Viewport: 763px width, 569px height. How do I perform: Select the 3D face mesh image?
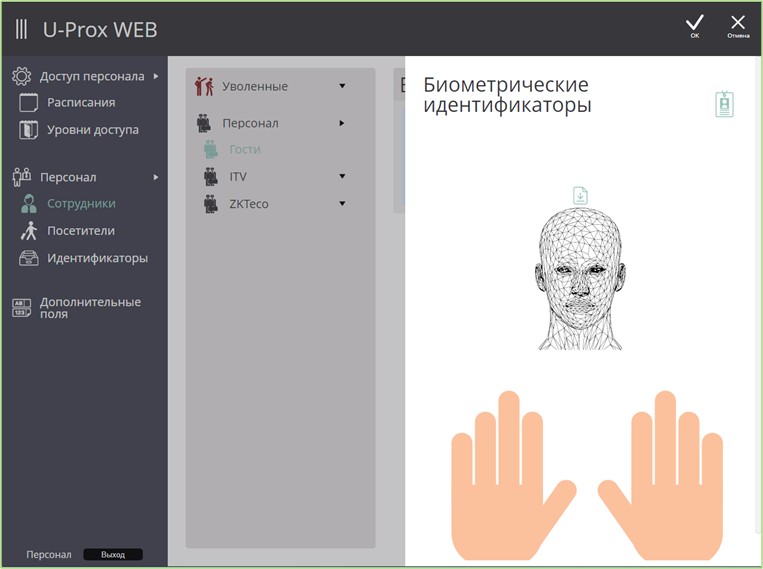[580, 279]
